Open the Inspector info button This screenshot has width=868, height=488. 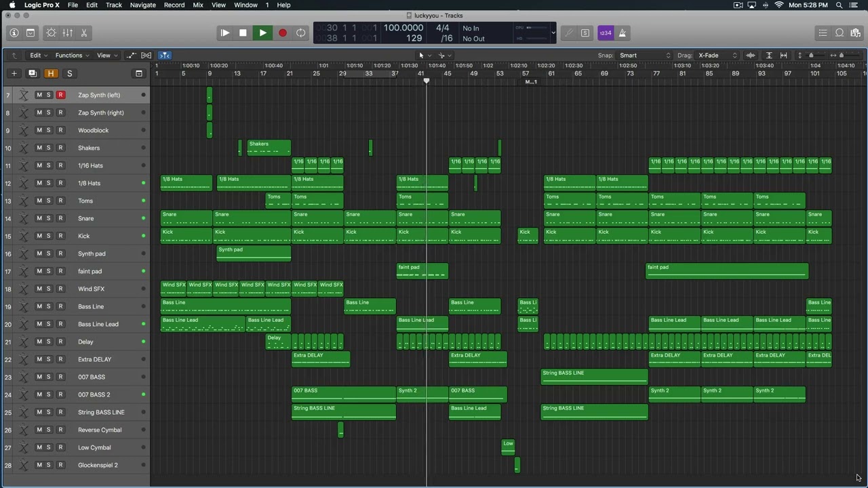pos(14,33)
